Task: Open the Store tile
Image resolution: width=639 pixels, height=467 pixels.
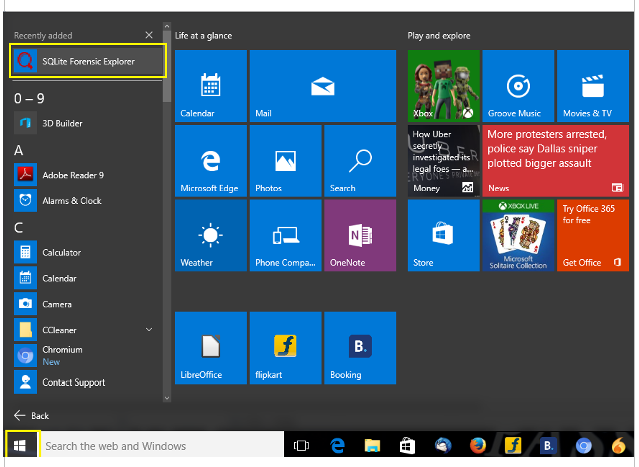Action: (x=444, y=235)
